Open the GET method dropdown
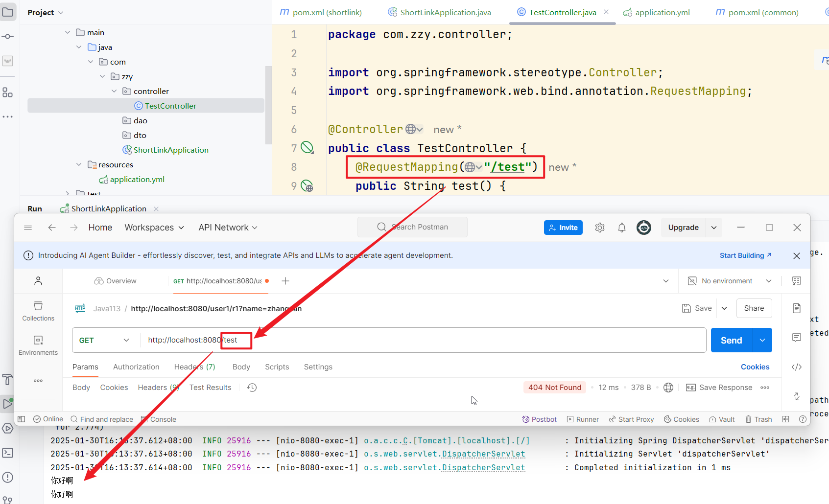This screenshot has height=504, width=829. pos(104,340)
